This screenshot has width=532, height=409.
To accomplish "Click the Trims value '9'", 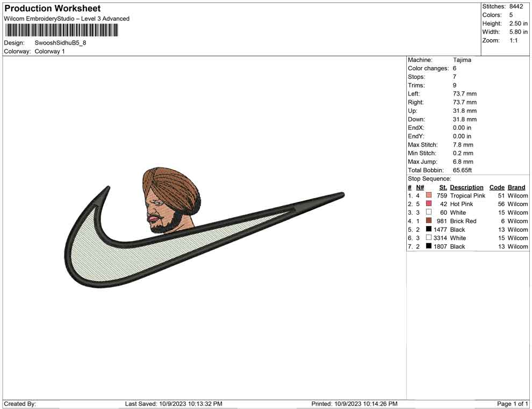I will (x=455, y=85).
